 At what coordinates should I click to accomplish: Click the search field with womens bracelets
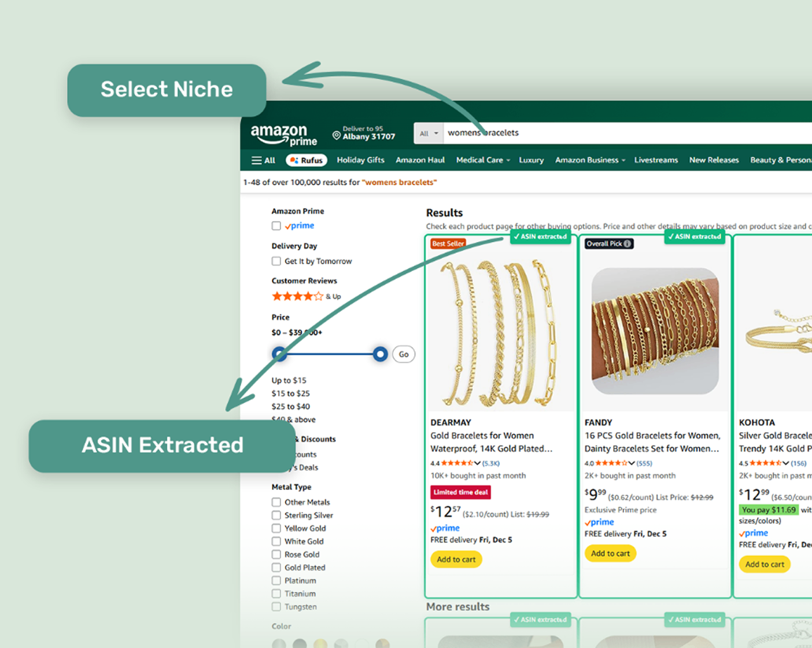(578, 133)
